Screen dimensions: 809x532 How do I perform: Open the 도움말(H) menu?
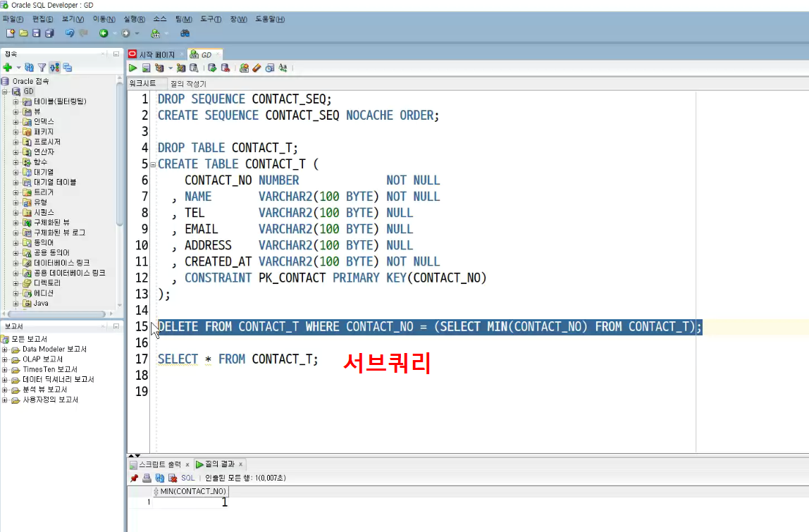click(x=270, y=19)
